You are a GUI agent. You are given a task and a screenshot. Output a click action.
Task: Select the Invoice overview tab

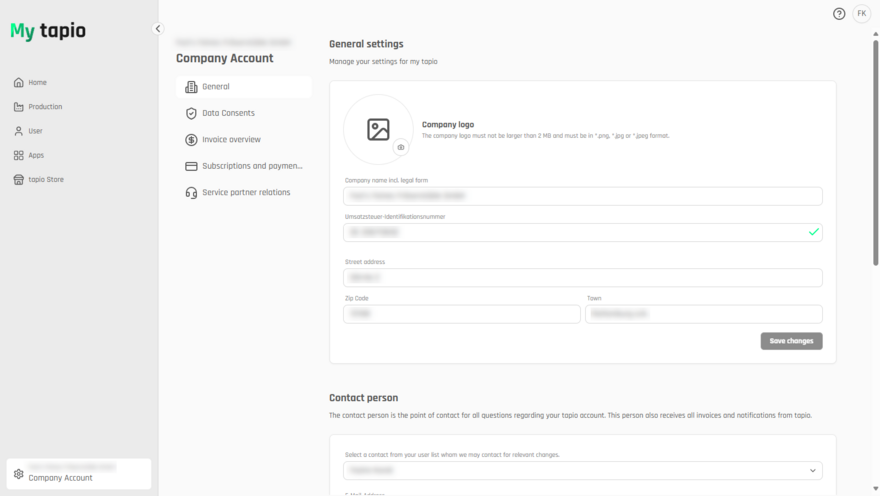(x=244, y=140)
